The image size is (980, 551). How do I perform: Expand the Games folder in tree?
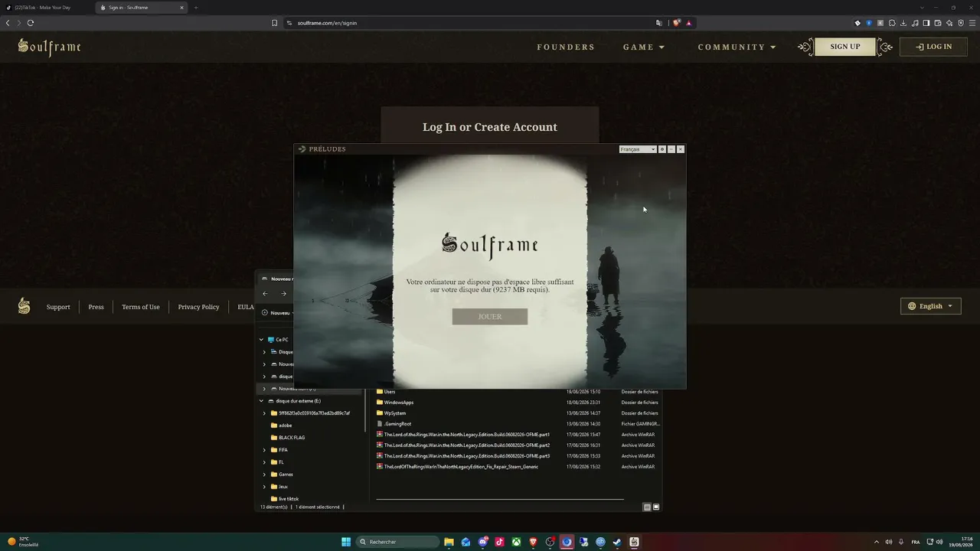tap(265, 474)
